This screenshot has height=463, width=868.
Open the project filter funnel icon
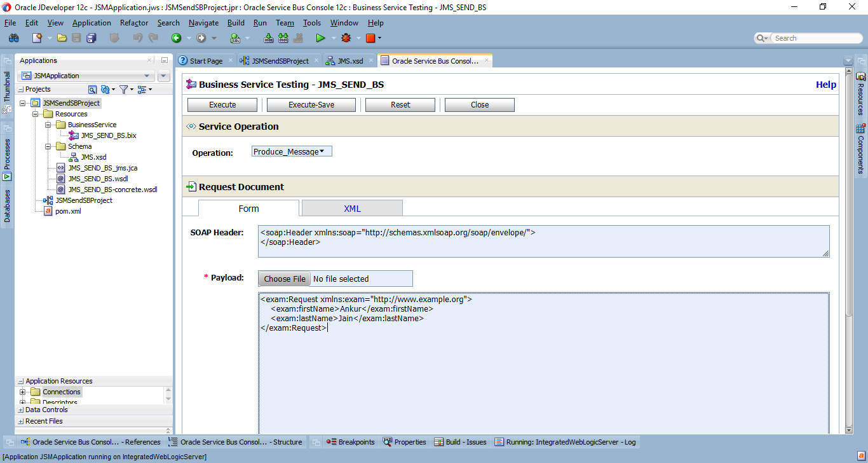coord(125,90)
